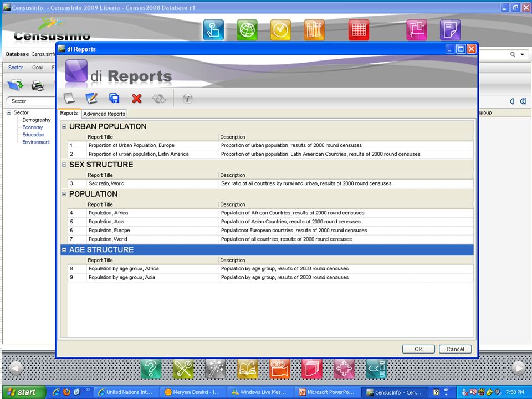Click the orange video camera icon
Screen dimensions: 532x399
click(280, 369)
